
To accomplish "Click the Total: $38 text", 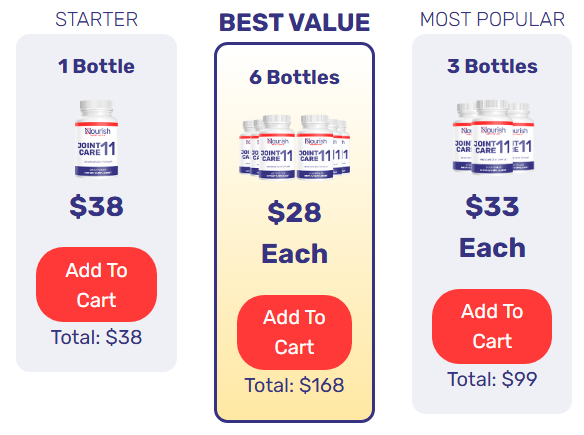I will (96, 337).
